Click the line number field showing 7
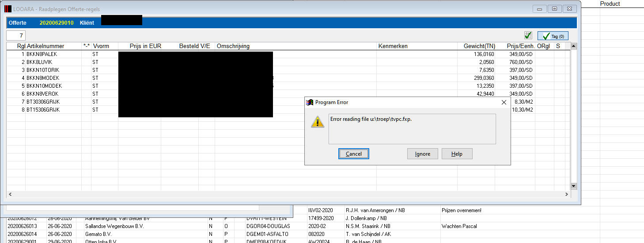This screenshot has height=243, width=644. (x=16, y=36)
